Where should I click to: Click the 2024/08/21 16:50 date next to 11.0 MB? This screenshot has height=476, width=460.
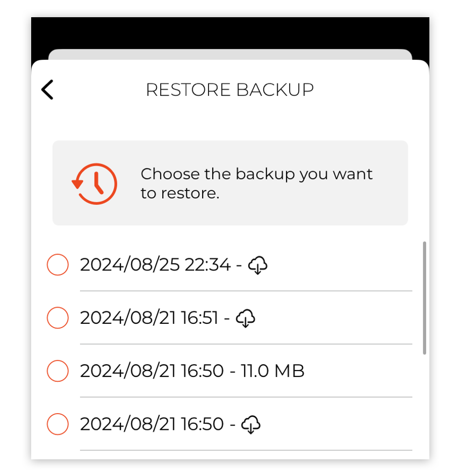(x=152, y=371)
